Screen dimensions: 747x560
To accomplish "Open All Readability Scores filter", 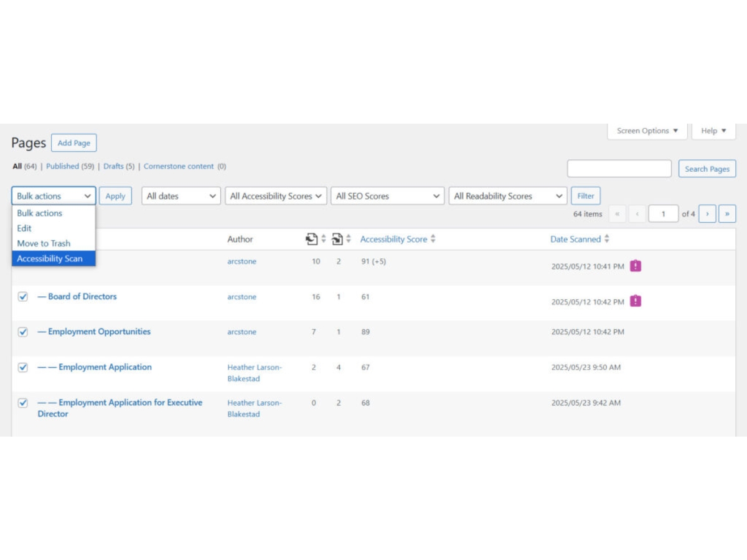I will click(x=508, y=196).
